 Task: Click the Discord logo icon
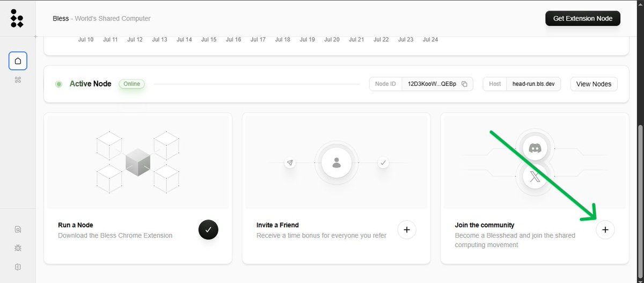coord(535,148)
